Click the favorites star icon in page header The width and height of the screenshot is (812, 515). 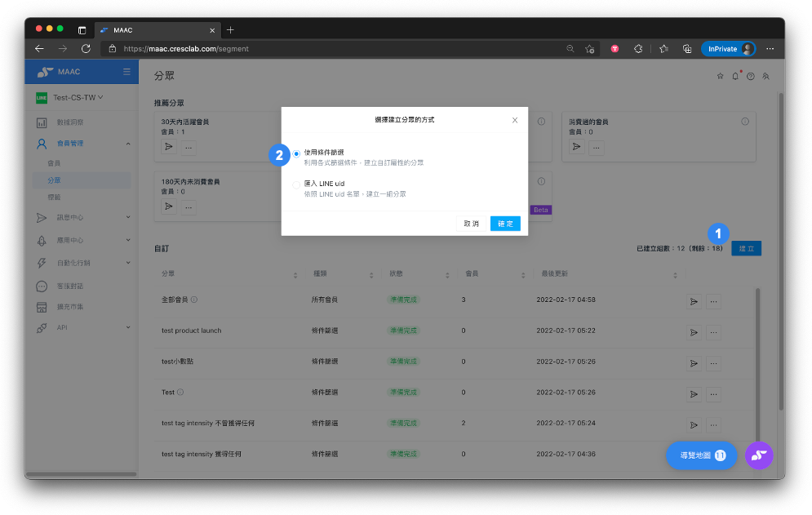point(720,76)
